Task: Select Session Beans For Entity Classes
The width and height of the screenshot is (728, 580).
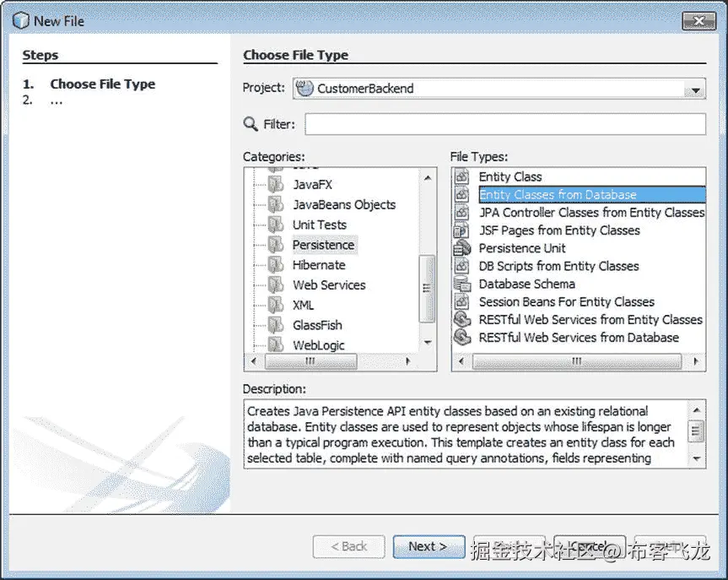Action: pyautogui.click(x=567, y=301)
